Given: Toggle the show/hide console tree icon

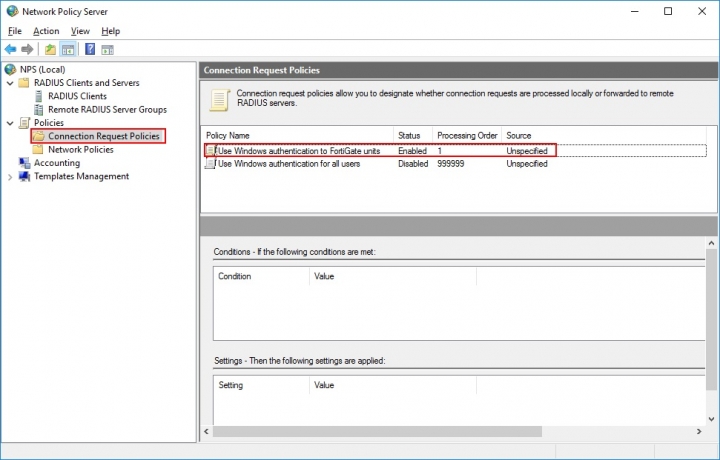Looking at the screenshot, I should pos(68,49).
